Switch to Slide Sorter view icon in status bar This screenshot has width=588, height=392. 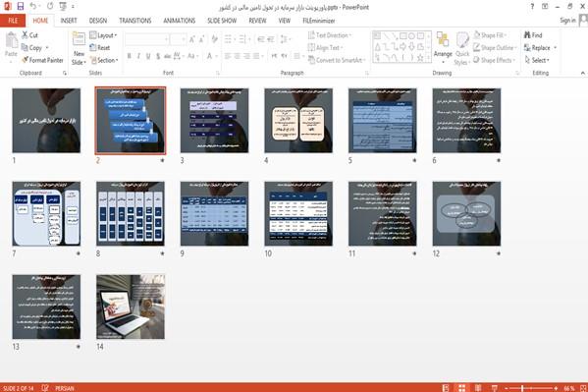[x=461, y=388]
